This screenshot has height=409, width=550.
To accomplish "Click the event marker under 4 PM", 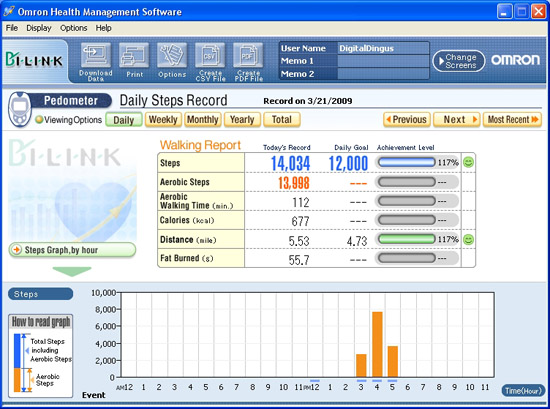I will click(377, 381).
